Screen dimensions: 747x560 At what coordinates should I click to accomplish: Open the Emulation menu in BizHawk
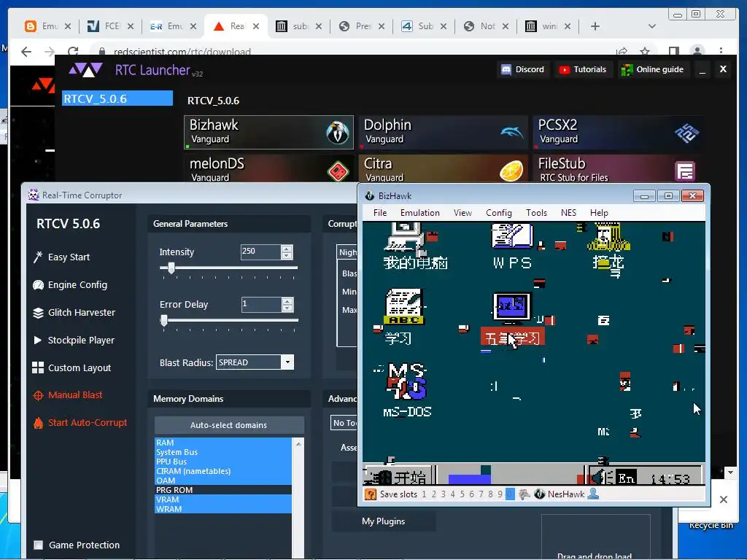point(419,213)
